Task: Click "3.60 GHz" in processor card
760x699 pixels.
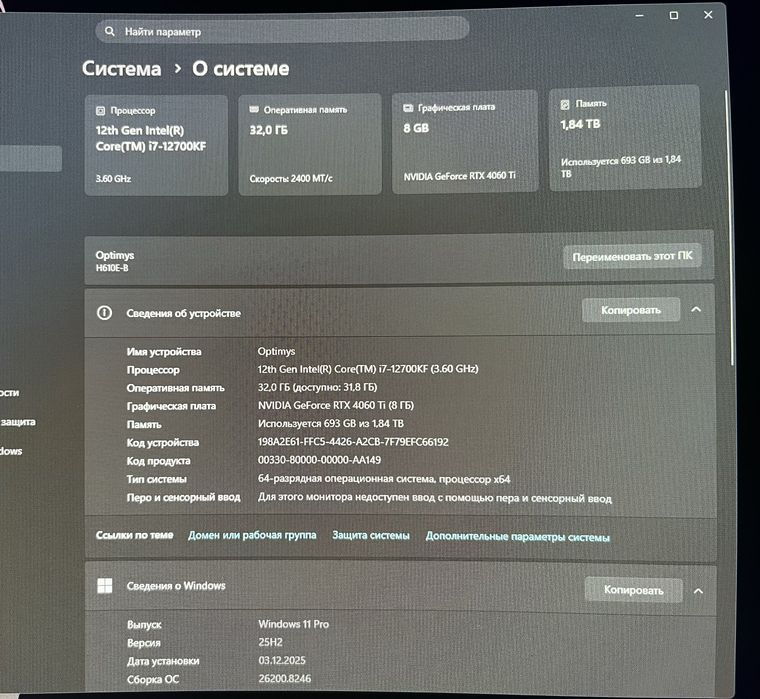Action: 113,179
